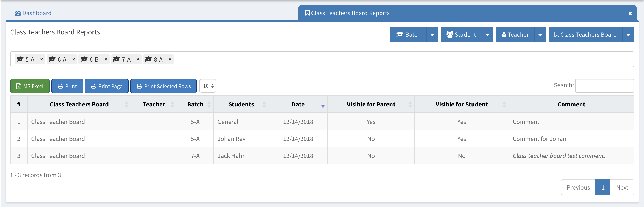Change rows per page selector
The image size is (644, 207).
(208, 86)
